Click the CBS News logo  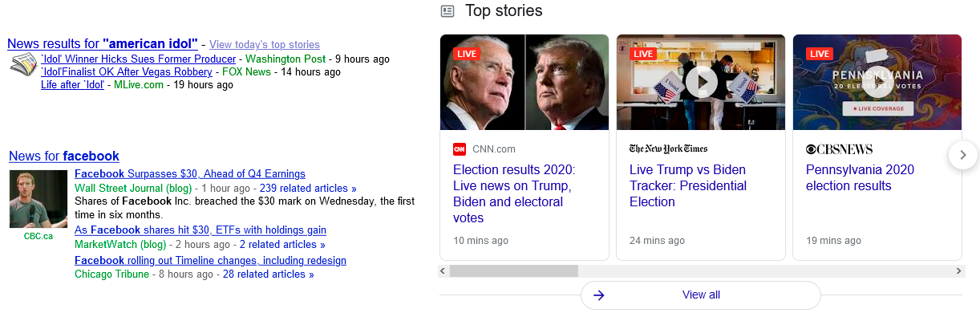coord(839,149)
